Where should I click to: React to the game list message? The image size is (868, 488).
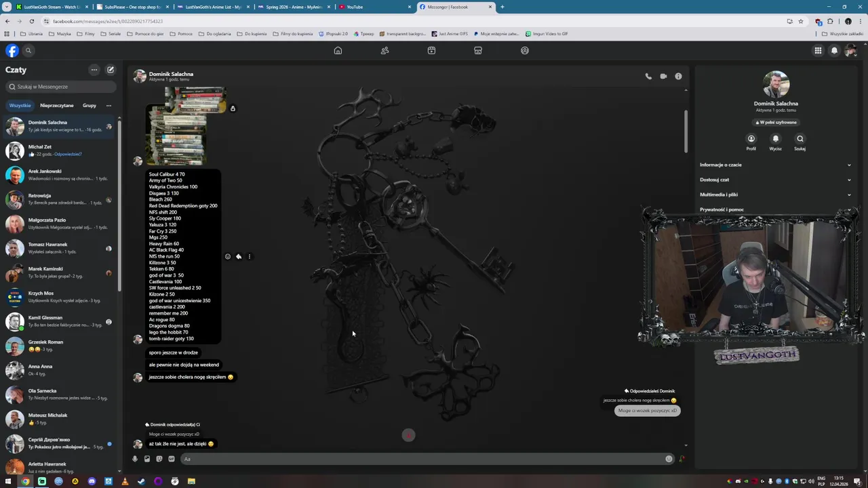(x=228, y=257)
